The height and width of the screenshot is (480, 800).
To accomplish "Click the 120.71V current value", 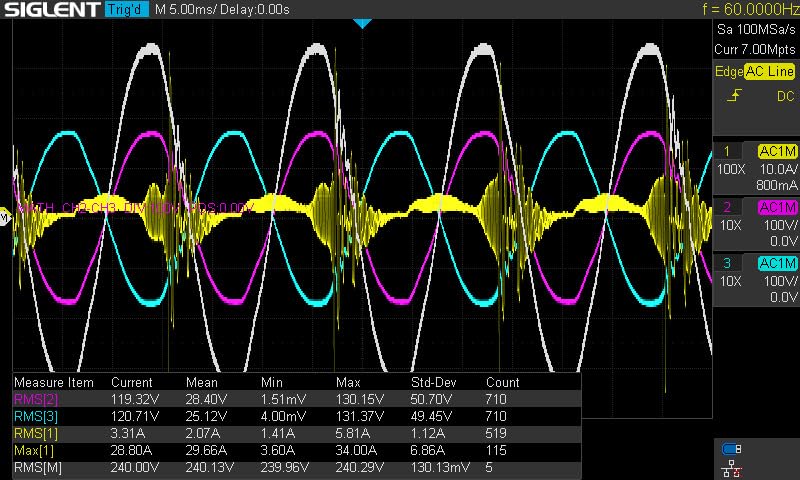I will click(135, 416).
